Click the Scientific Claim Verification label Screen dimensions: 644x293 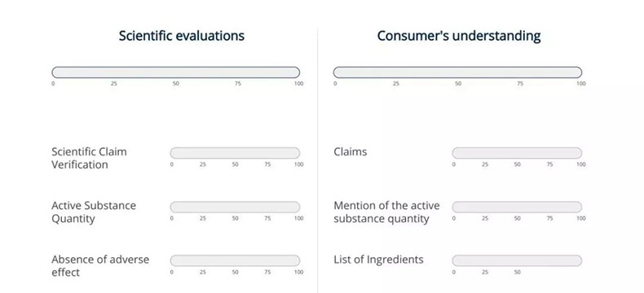click(89, 158)
